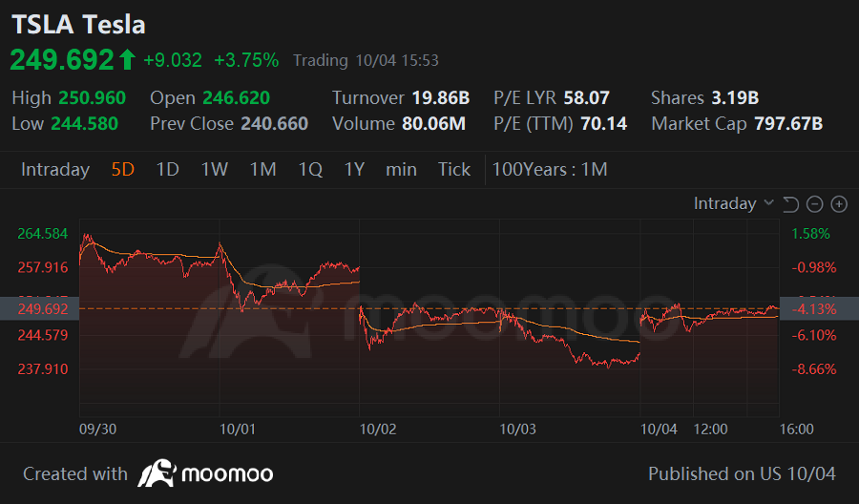
Task: Click the 237.910 price axis label
Action: point(43,368)
